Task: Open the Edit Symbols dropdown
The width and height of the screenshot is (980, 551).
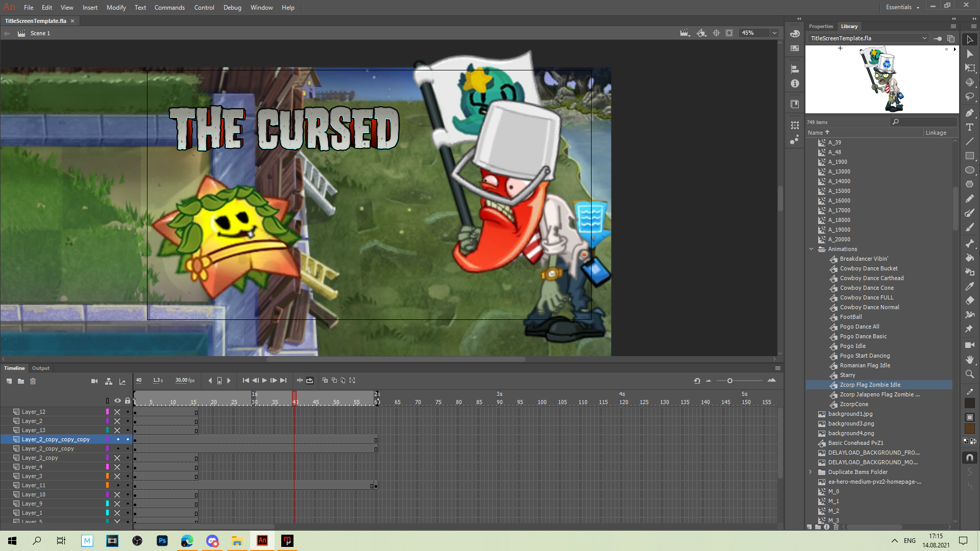Action: 701,33
